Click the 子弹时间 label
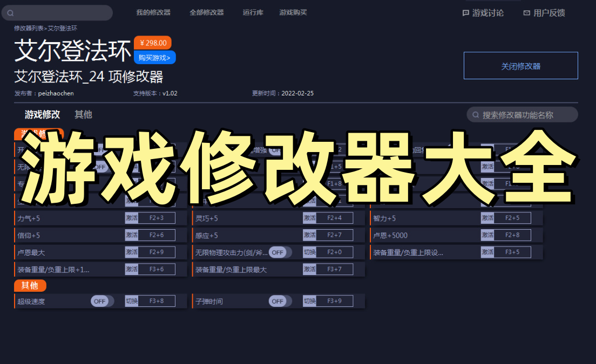The width and height of the screenshot is (596, 364). (x=209, y=302)
